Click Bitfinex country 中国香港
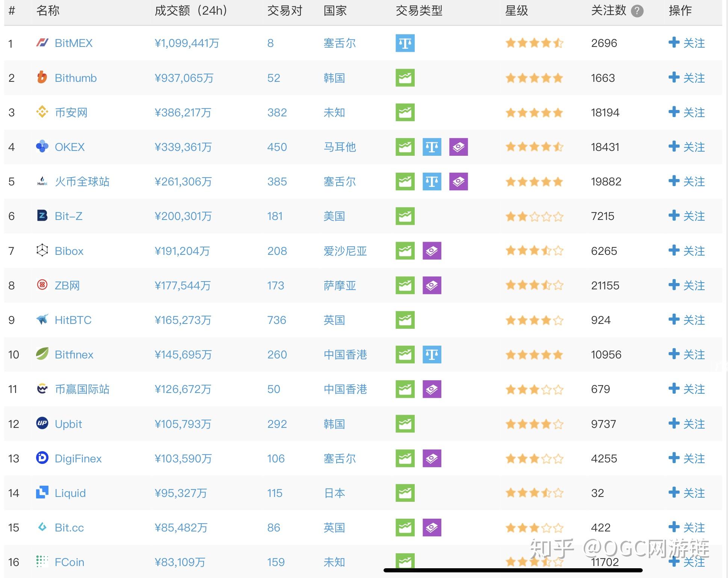 point(345,355)
